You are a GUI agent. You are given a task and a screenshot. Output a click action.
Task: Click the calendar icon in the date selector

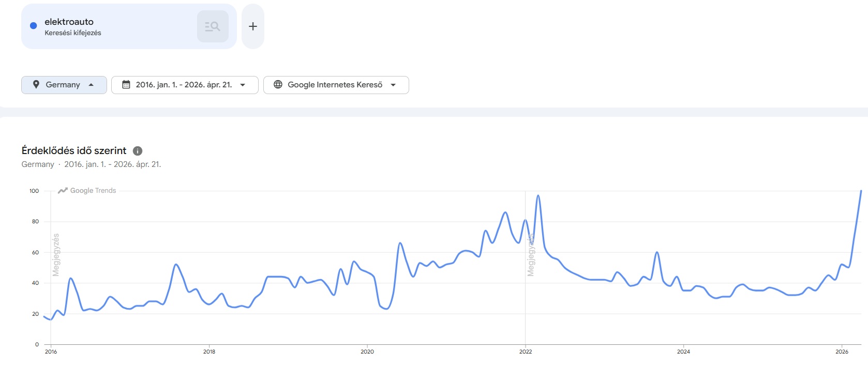(x=126, y=85)
